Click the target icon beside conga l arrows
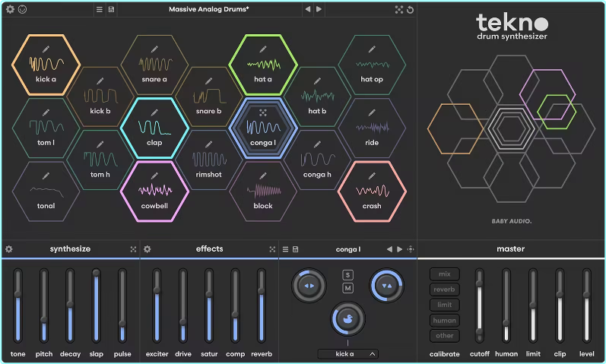The height and width of the screenshot is (364, 606). (411, 249)
